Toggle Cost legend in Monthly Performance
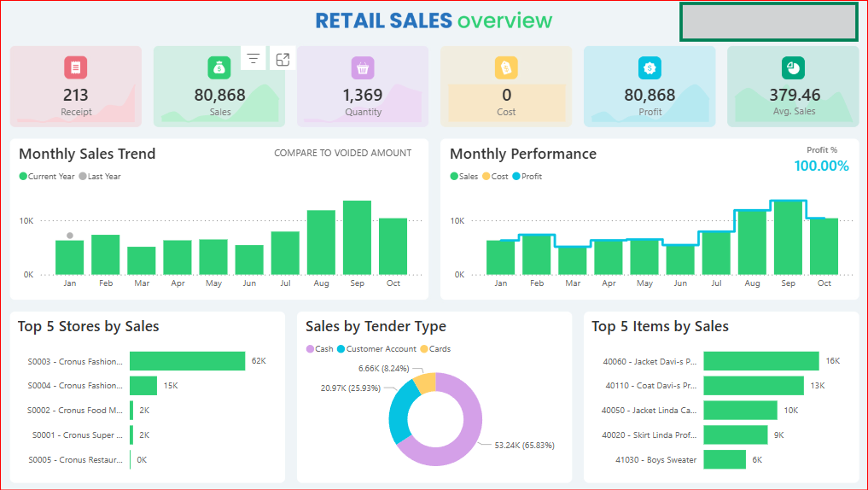868x490 pixels. point(495,177)
